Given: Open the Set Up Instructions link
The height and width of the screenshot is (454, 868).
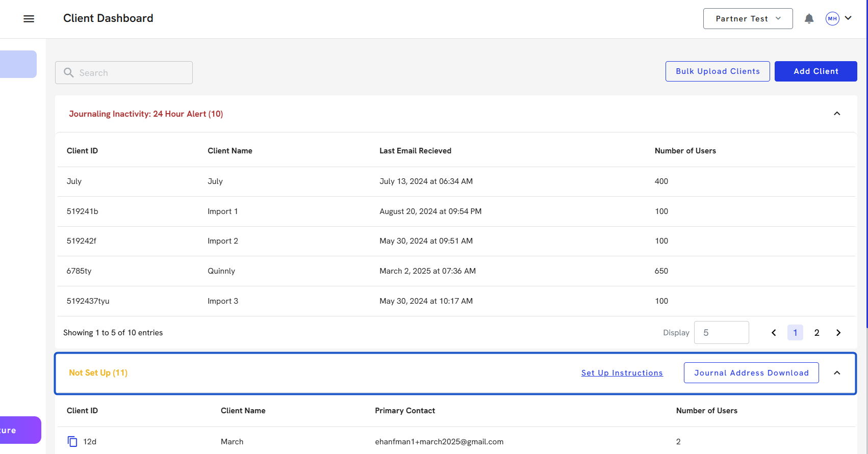Looking at the screenshot, I should 622,373.
